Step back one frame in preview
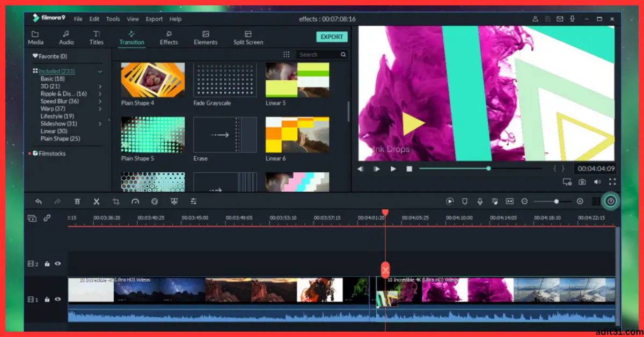 [x=361, y=169]
